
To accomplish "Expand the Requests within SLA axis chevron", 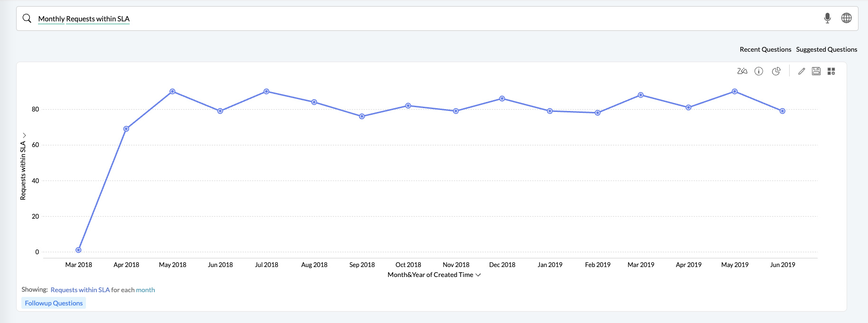I will 24,136.
